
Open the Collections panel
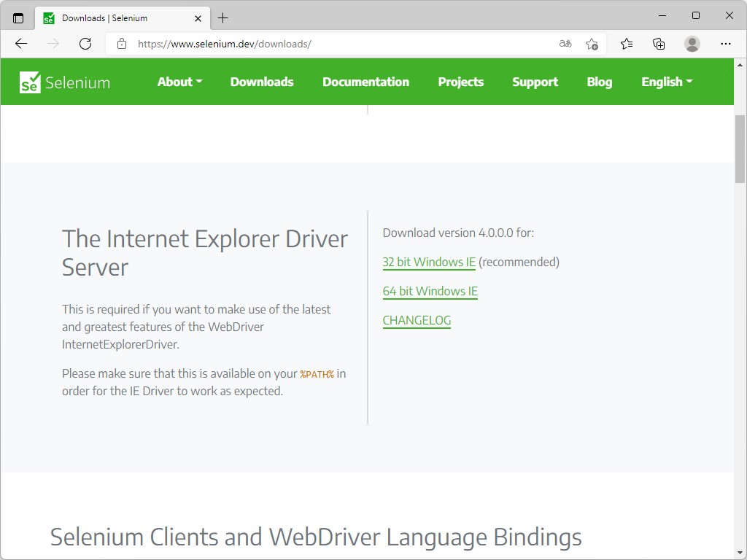pyautogui.click(x=659, y=44)
